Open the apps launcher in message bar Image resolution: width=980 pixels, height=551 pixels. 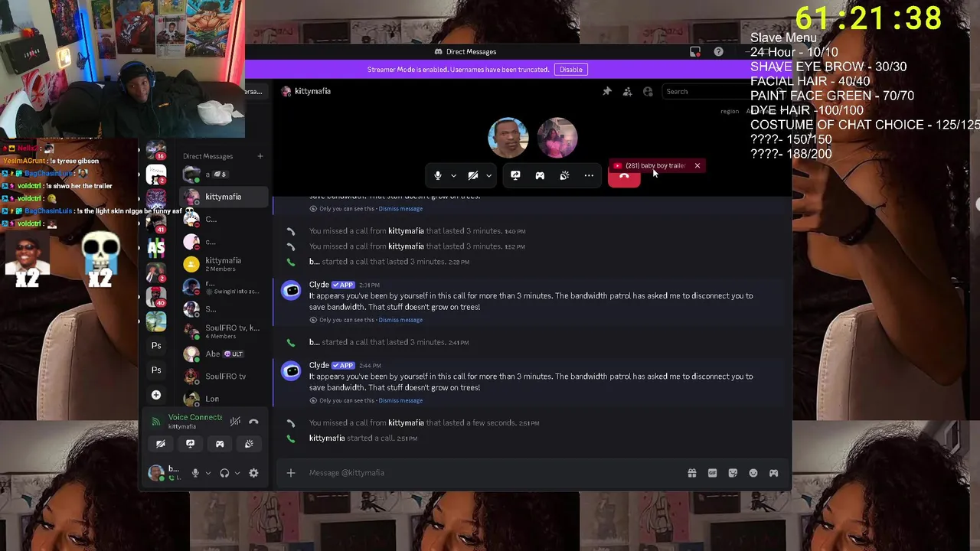pyautogui.click(x=773, y=473)
